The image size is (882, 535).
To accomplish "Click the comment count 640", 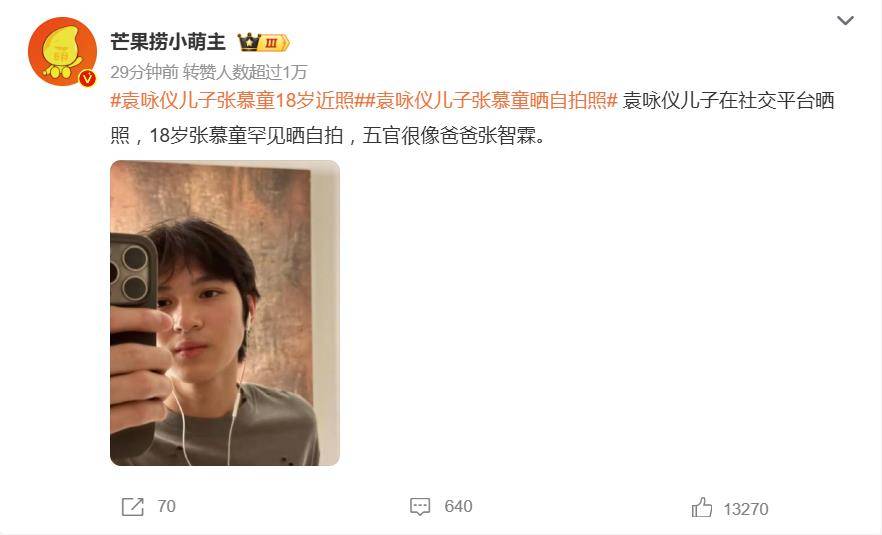I will click(458, 506).
